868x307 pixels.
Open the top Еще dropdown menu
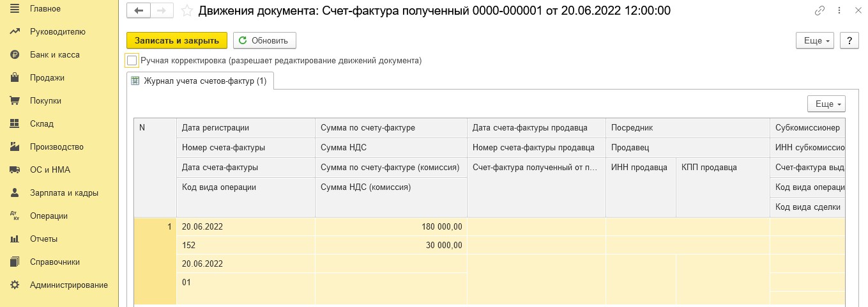coord(815,40)
